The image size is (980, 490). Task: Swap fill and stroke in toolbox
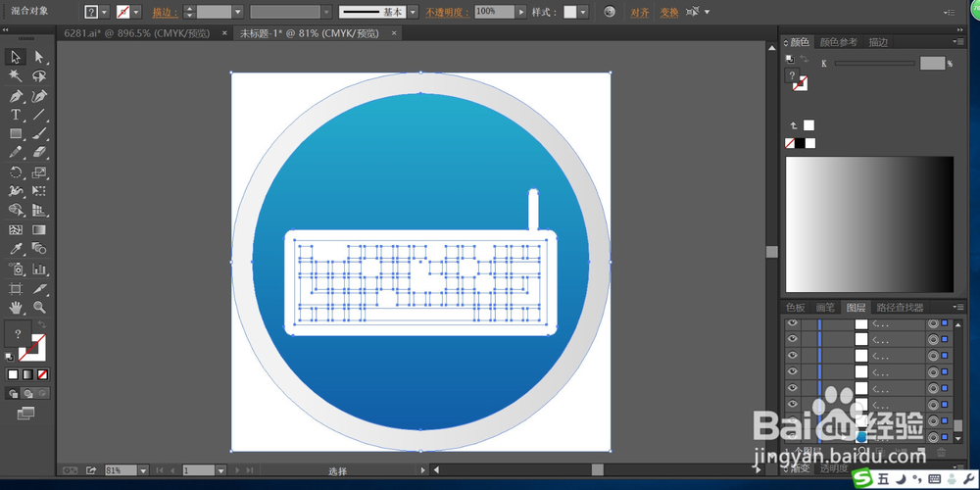[42, 324]
